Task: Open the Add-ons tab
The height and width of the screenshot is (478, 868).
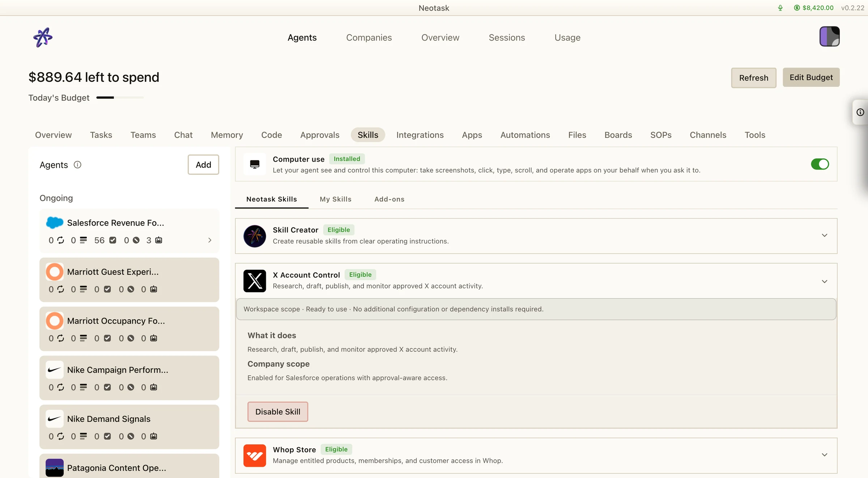Action: tap(389, 199)
